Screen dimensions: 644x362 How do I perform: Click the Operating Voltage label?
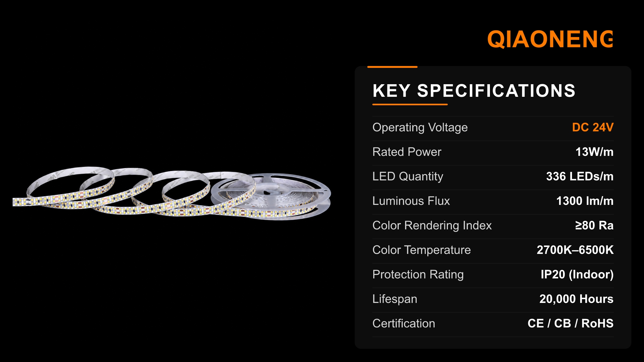click(x=420, y=128)
